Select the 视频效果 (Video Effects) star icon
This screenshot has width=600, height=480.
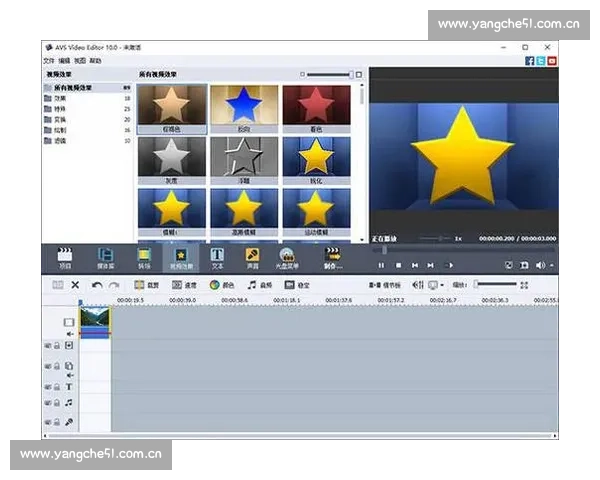point(181,256)
